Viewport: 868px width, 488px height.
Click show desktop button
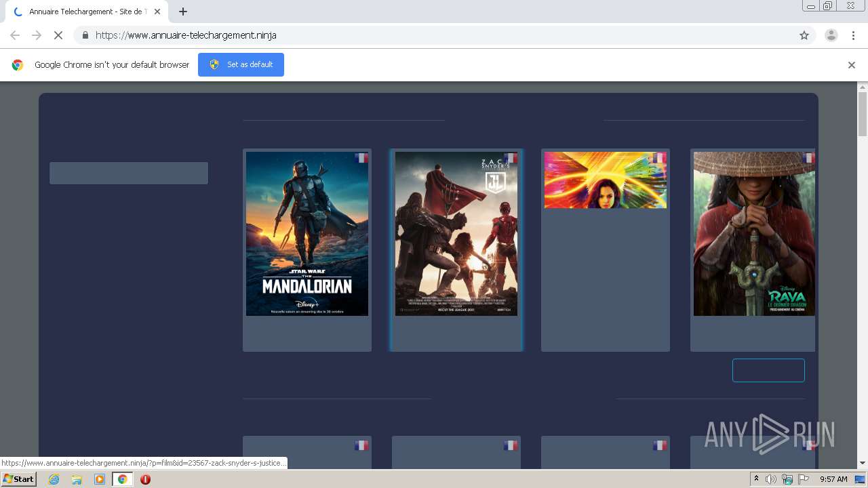pos(861,479)
